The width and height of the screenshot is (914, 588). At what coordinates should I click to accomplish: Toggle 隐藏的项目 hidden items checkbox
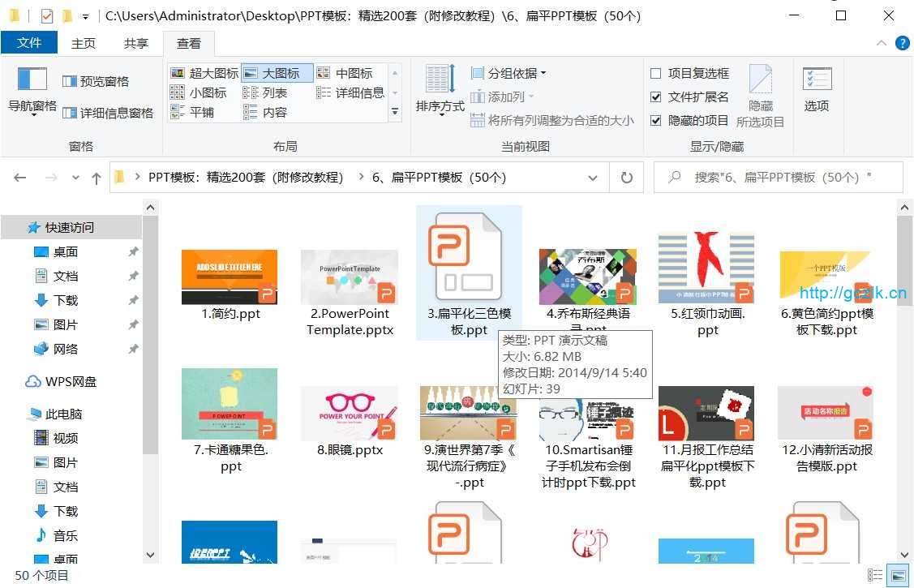[x=656, y=120]
